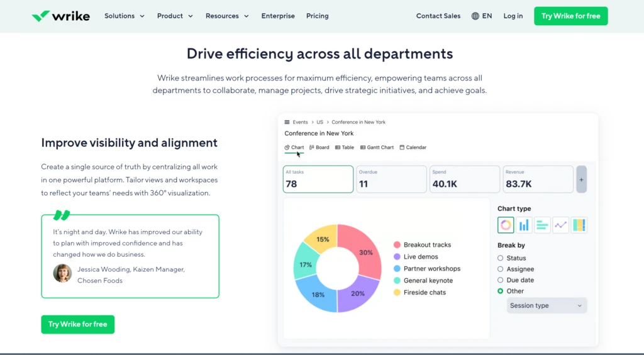
Task: Select the Due date break-by option
Action: click(x=501, y=280)
